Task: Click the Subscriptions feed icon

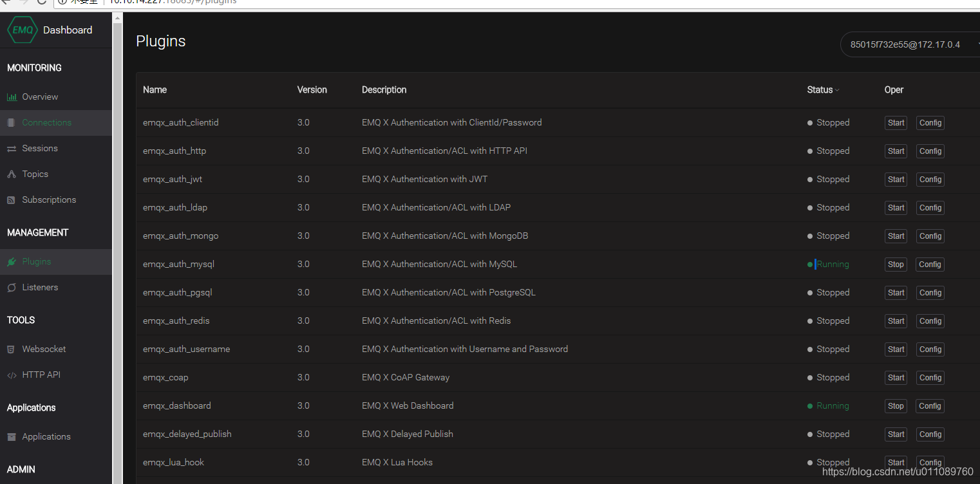Action: (11, 200)
